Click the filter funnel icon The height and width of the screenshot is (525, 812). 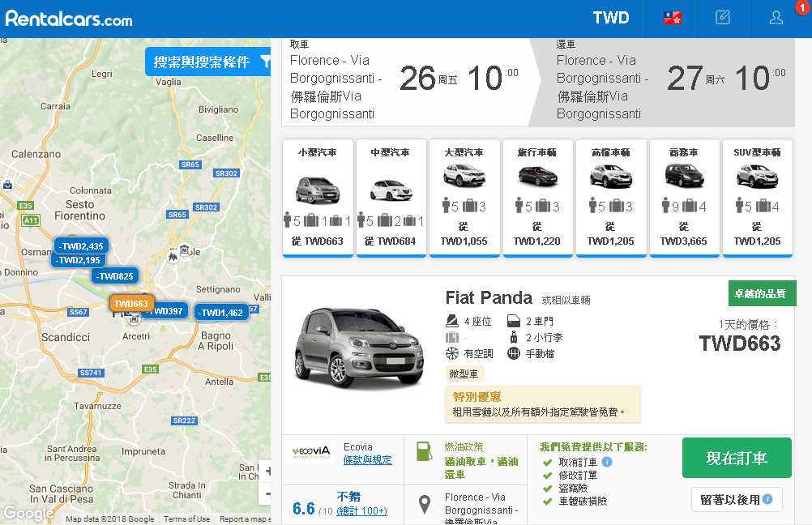(265, 62)
